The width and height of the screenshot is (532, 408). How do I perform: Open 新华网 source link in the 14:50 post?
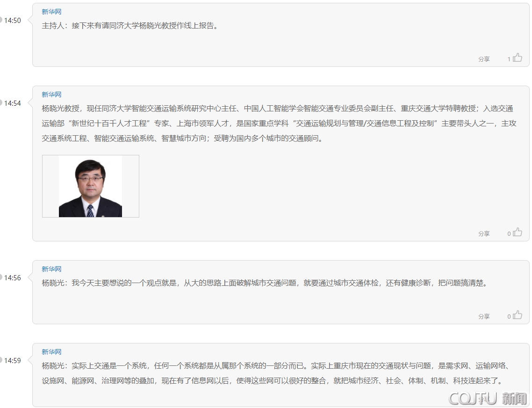(51, 12)
